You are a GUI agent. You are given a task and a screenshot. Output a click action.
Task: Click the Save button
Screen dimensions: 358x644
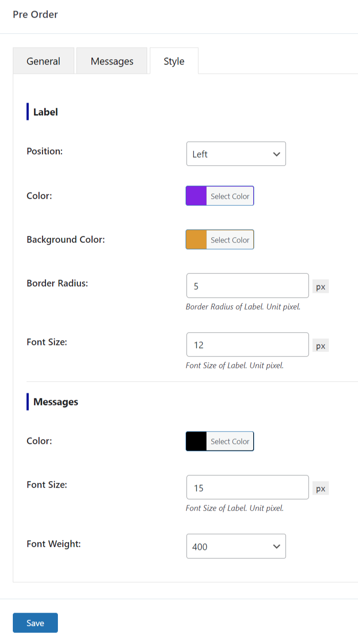tap(35, 623)
